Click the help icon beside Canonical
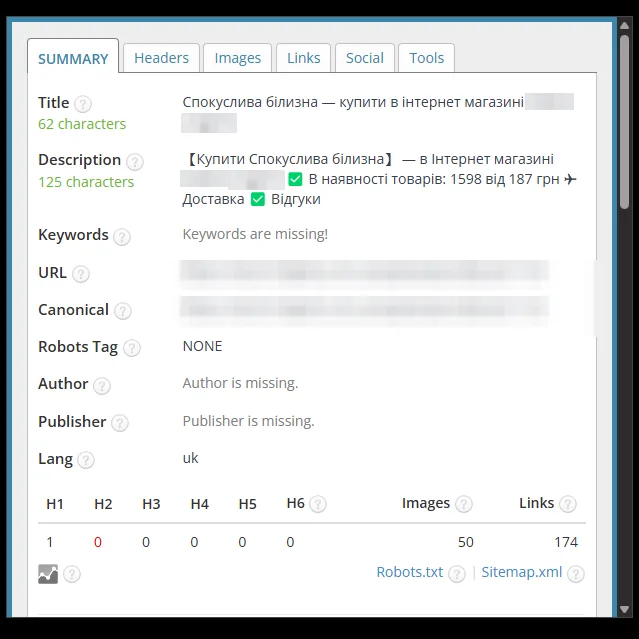 pyautogui.click(x=123, y=311)
